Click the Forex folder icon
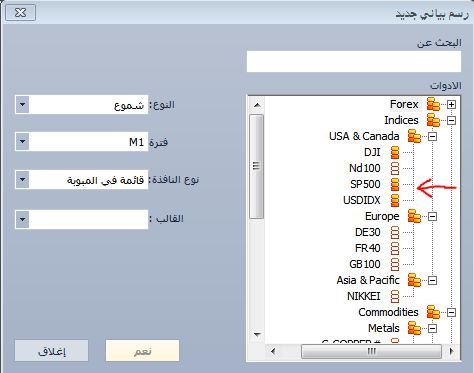 pos(433,104)
